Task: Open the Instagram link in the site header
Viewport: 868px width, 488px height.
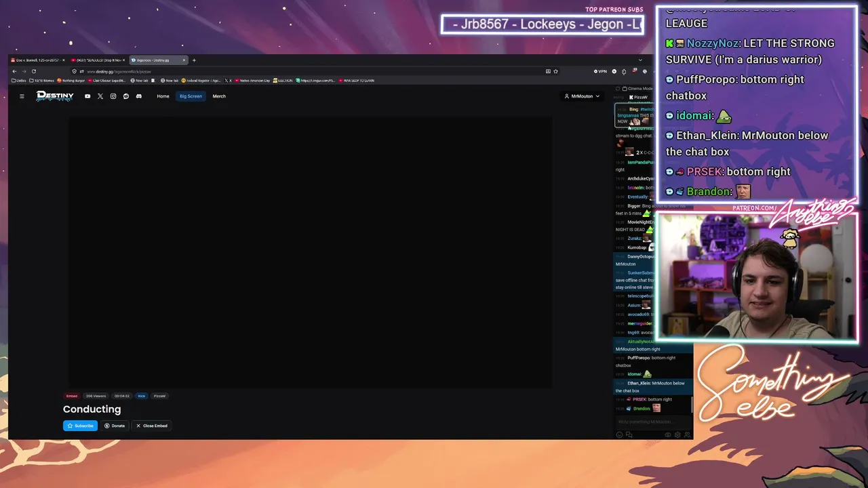Action: pos(113,96)
